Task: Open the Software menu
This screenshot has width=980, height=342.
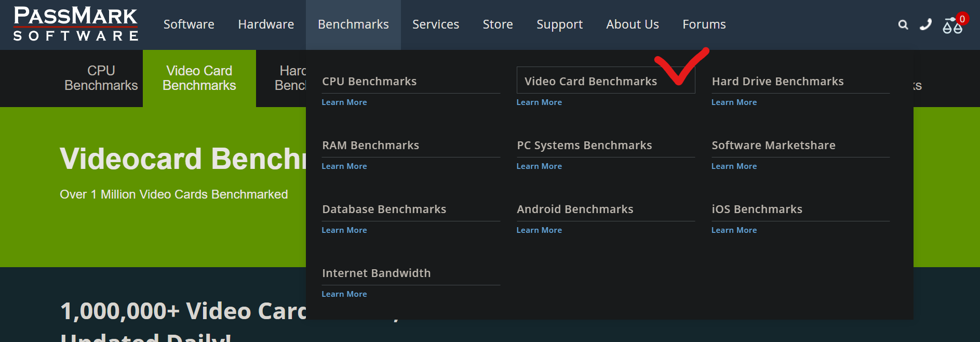Action: [x=189, y=24]
